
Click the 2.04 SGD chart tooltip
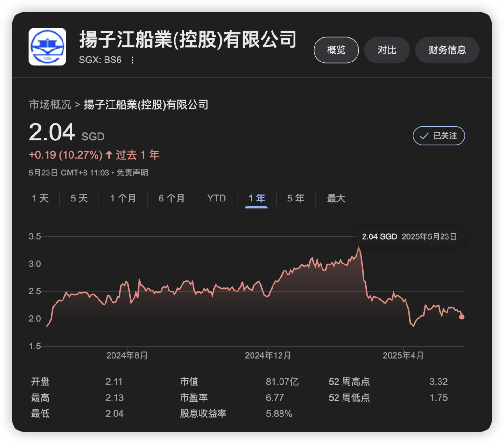[x=409, y=237]
